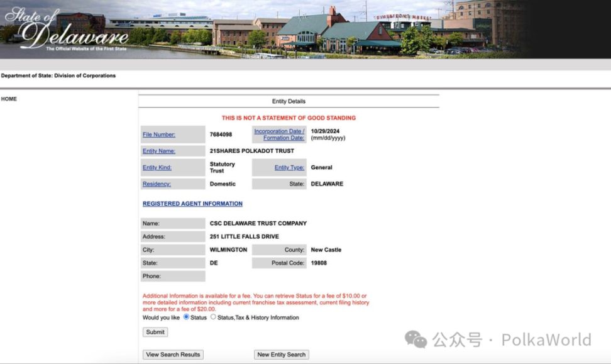Click the entity name 21SHARES POLKADOT TRUST
Viewport: 611px width, 364px height.
251,151
